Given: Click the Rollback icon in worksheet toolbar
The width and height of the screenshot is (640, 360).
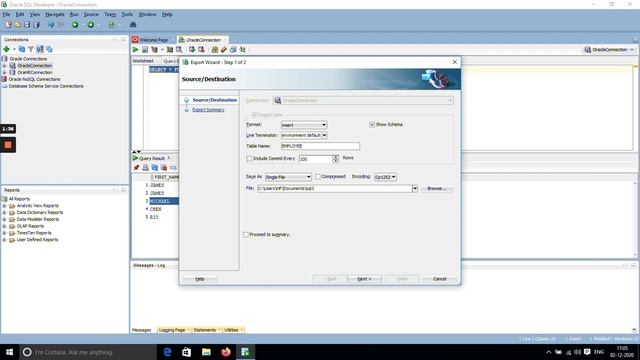Looking at the screenshot, I should (x=202, y=50).
